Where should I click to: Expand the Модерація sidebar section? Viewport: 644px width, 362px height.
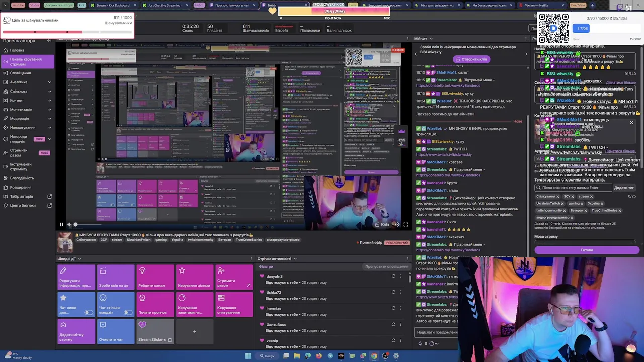49,119
